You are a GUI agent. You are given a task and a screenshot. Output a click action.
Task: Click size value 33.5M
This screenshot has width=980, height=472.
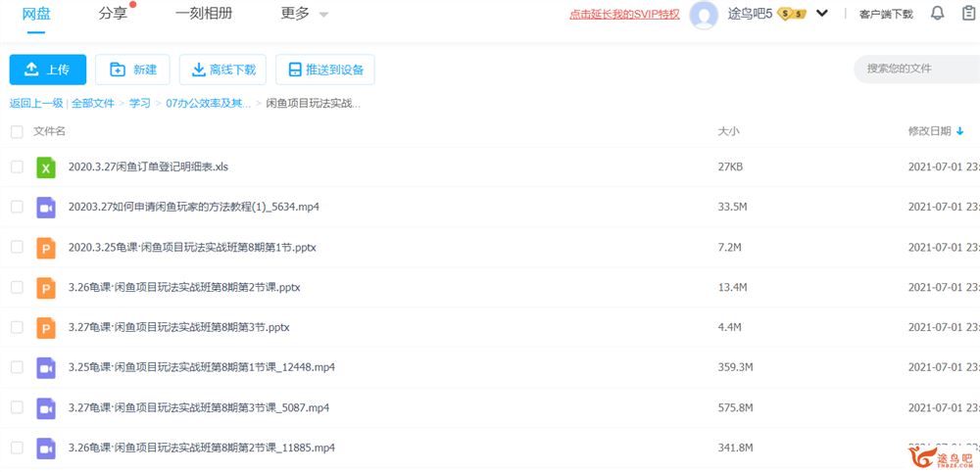tap(732, 208)
